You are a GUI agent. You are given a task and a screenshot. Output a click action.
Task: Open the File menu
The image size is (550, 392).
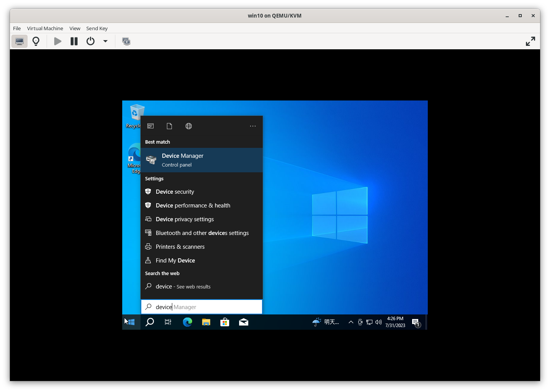click(x=17, y=28)
